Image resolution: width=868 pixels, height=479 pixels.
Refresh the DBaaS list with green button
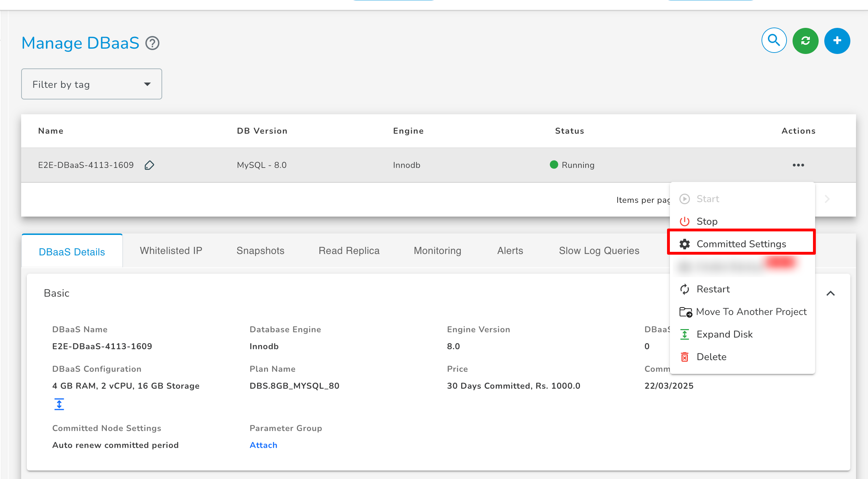click(806, 41)
